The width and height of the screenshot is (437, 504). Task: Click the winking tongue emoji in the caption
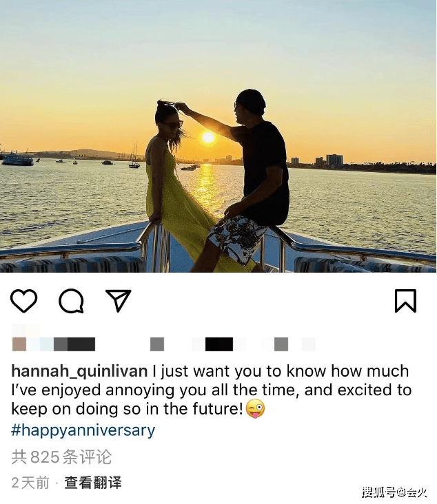tap(255, 408)
